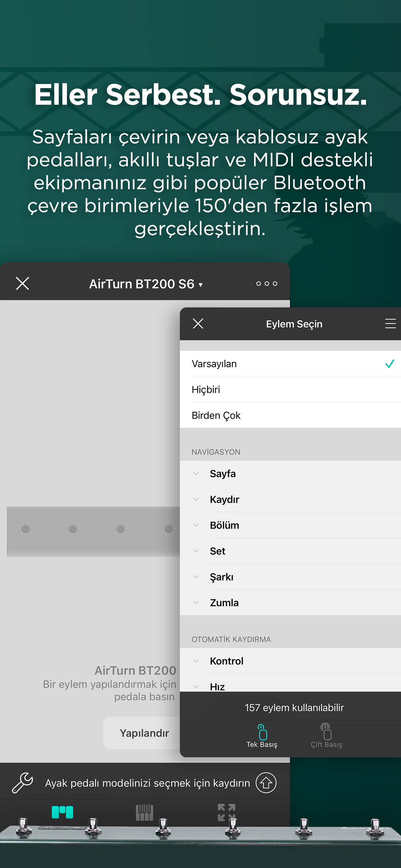Expand the Şarkı group

coord(291,577)
